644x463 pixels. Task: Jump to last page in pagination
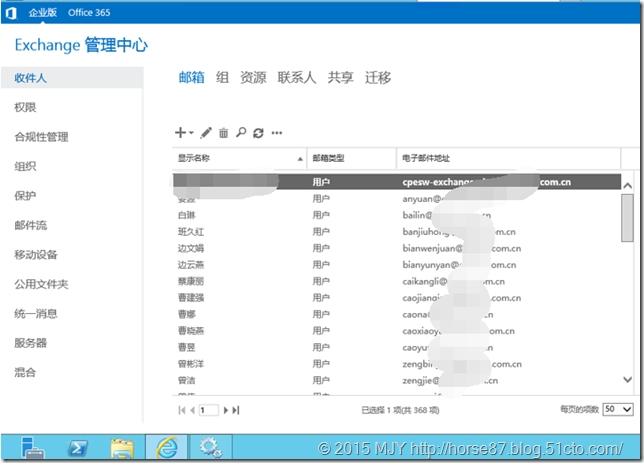coord(236,410)
